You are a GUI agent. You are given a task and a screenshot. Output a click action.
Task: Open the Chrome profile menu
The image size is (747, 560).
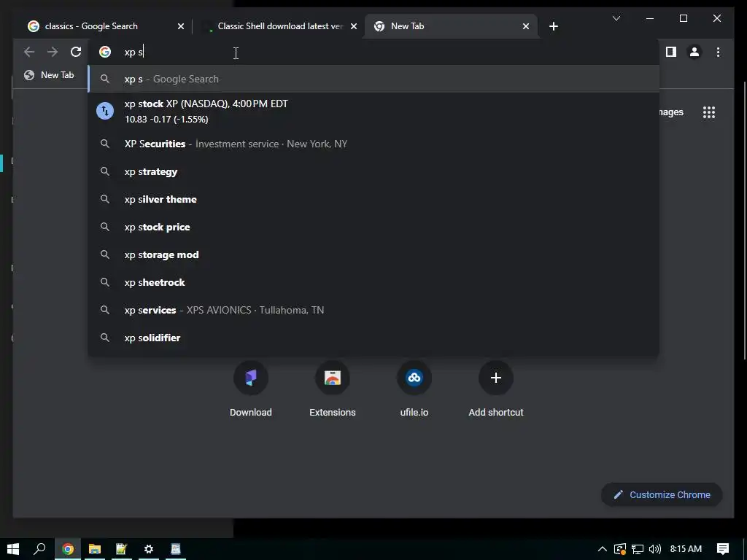[x=694, y=52]
